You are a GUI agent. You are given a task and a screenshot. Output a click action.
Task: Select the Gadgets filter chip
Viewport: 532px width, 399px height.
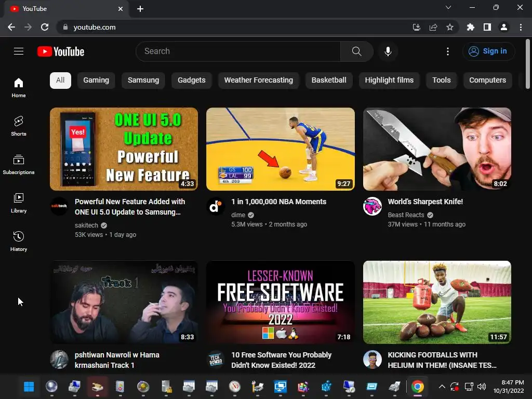191,81
